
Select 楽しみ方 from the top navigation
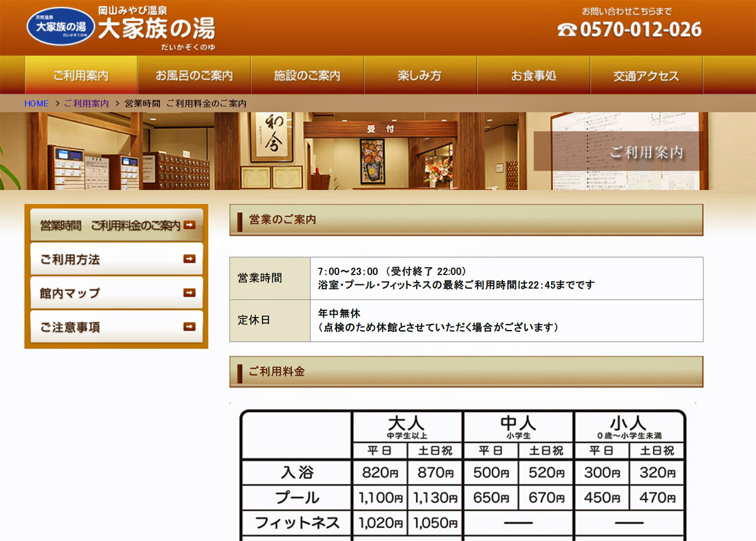tap(420, 75)
